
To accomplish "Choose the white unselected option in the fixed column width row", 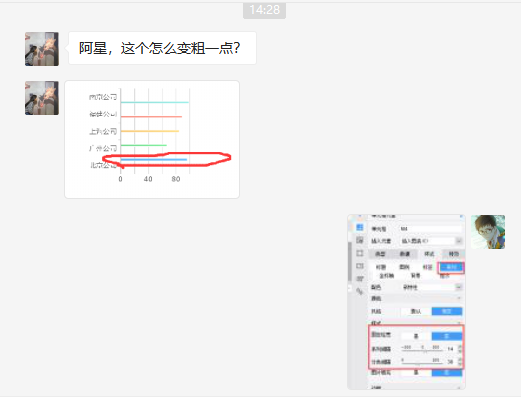I will click(x=416, y=336).
